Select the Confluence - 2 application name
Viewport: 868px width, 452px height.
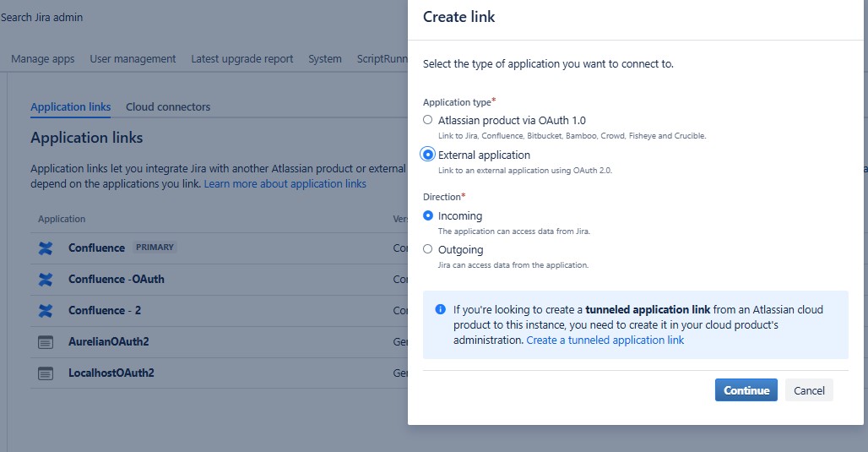(x=105, y=310)
